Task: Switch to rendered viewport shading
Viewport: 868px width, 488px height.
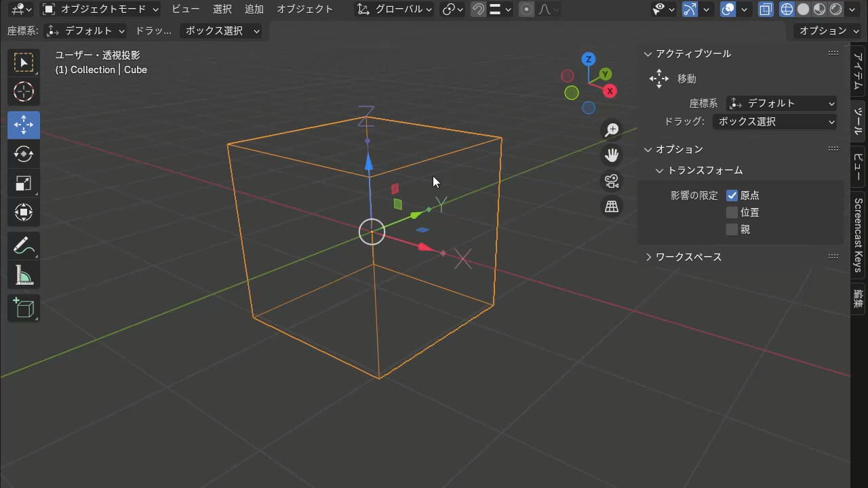Action: [836, 9]
